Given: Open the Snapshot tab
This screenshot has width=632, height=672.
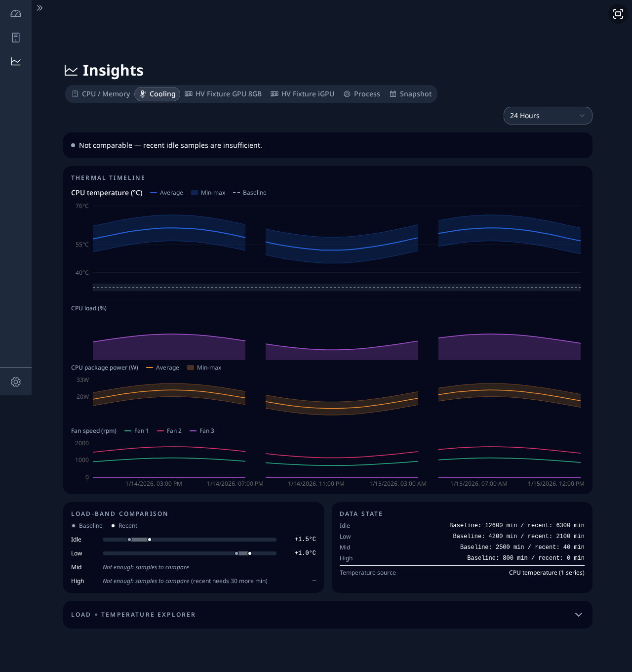Looking at the screenshot, I should pyautogui.click(x=410, y=94).
